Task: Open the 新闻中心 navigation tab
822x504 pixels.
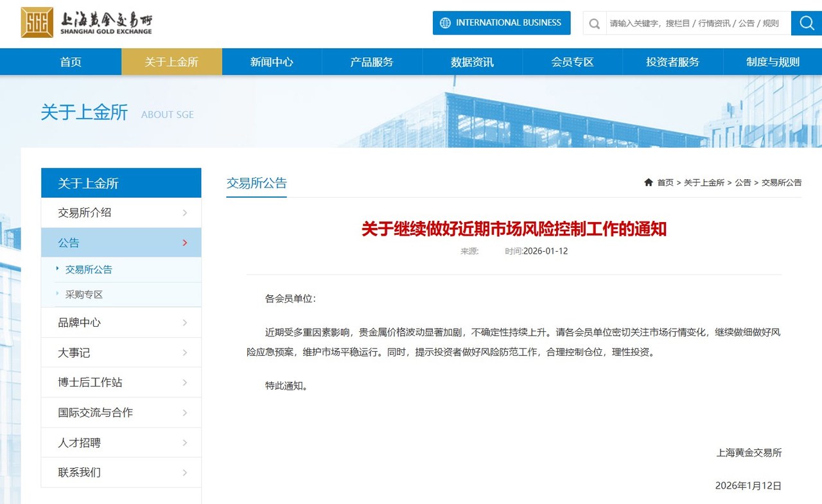Action: 272,62
